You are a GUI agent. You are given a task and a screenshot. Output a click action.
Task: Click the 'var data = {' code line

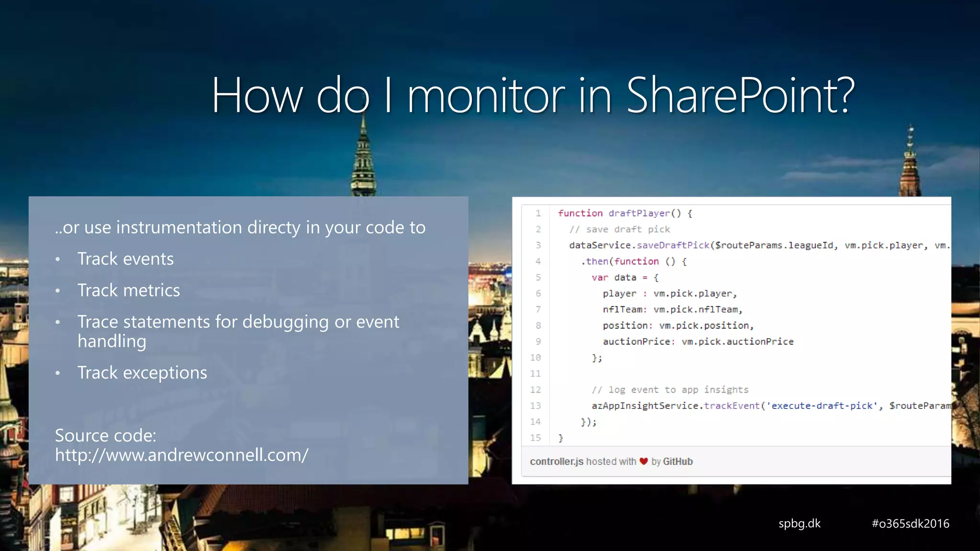click(625, 277)
